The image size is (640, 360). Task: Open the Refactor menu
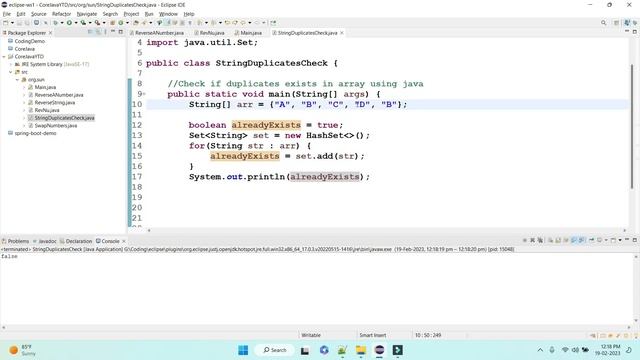[x=61, y=14]
